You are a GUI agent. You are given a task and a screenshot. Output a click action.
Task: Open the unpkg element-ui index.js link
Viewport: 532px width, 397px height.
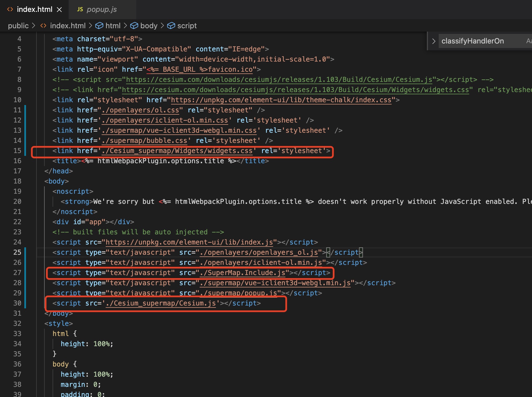189,242
